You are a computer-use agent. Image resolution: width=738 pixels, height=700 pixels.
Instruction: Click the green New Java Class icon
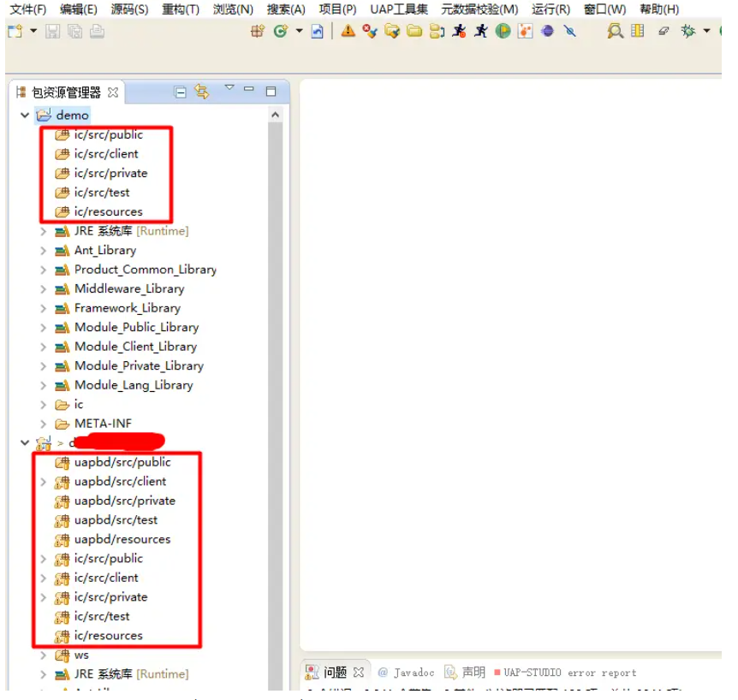(281, 32)
